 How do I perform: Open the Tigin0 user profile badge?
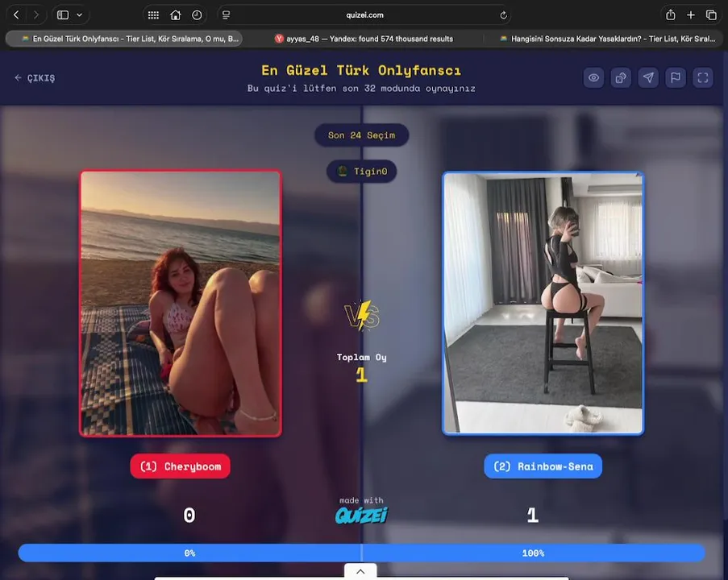[x=362, y=172]
